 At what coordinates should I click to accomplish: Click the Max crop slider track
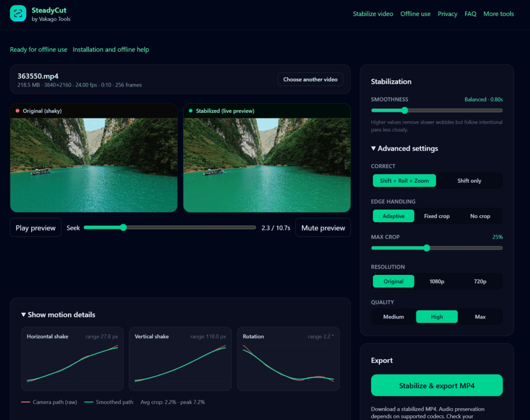pyautogui.click(x=437, y=248)
